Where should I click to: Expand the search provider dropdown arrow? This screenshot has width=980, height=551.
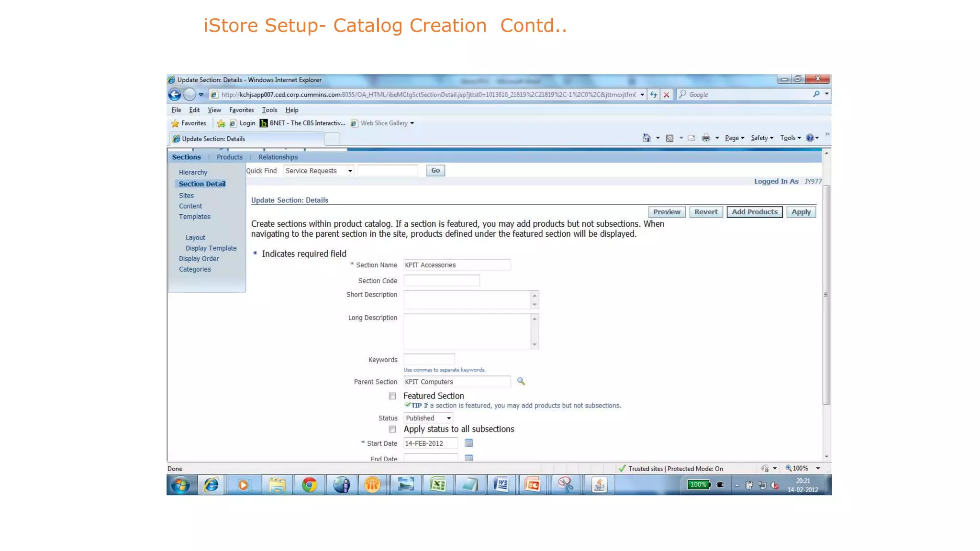coord(826,94)
